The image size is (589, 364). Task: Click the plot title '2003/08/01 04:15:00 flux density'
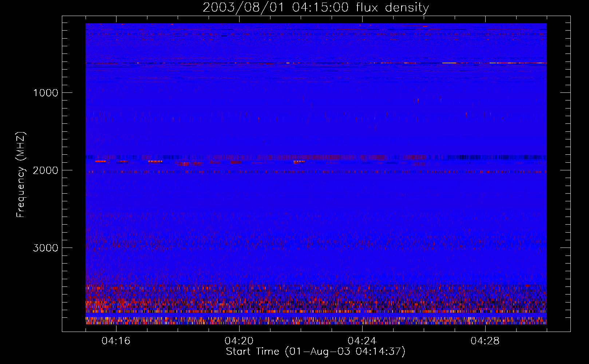[316, 8]
